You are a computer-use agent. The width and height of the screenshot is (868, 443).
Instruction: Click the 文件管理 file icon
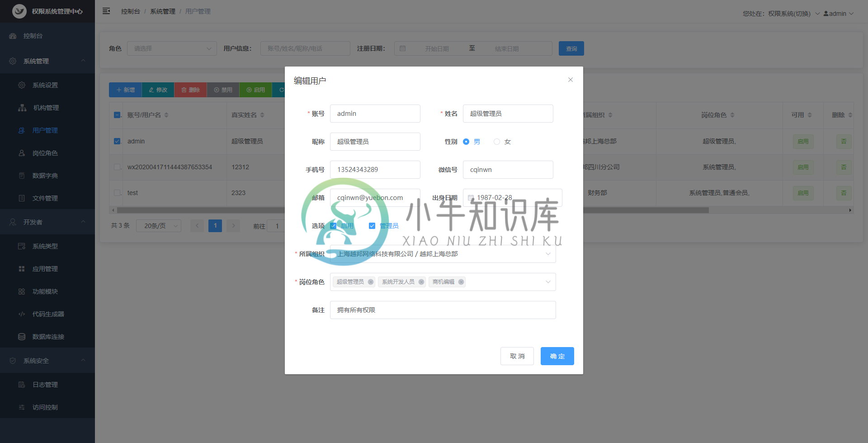22,198
